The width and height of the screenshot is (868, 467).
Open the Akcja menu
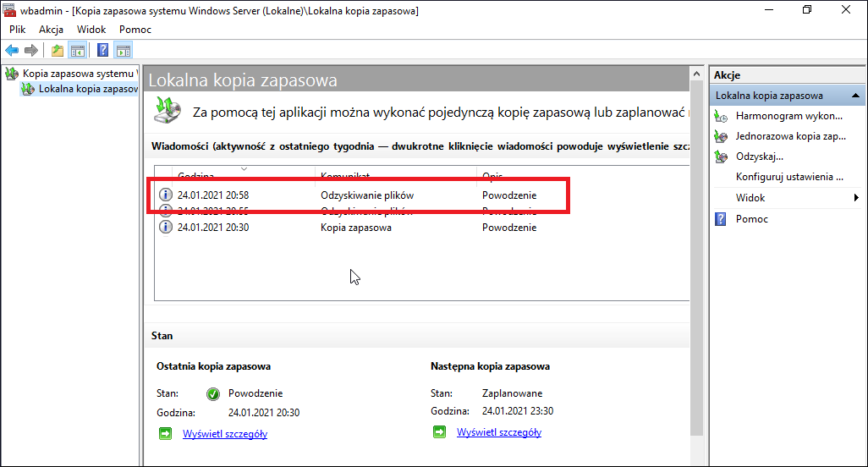51,30
